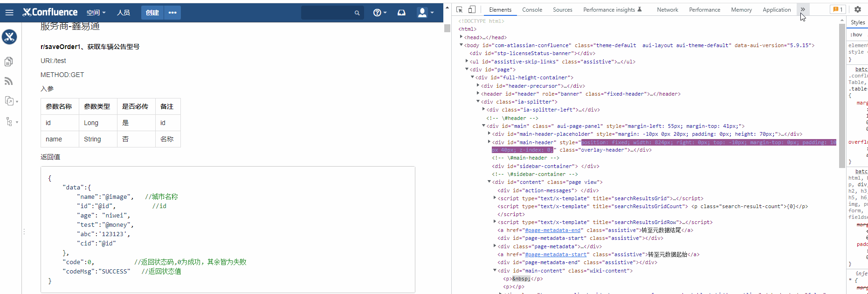Open the Confluence hamburger sidebar menu
The image size is (868, 294).
[x=9, y=13]
